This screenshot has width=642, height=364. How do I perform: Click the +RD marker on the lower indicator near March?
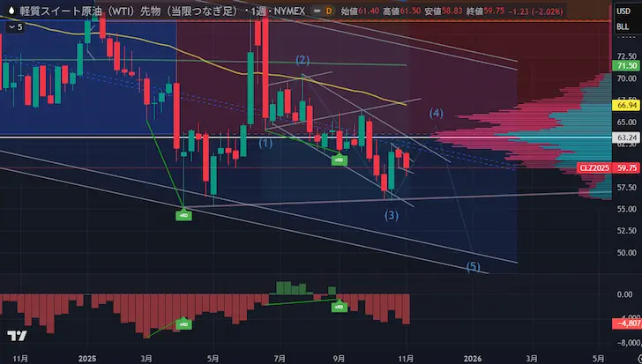[184, 325]
